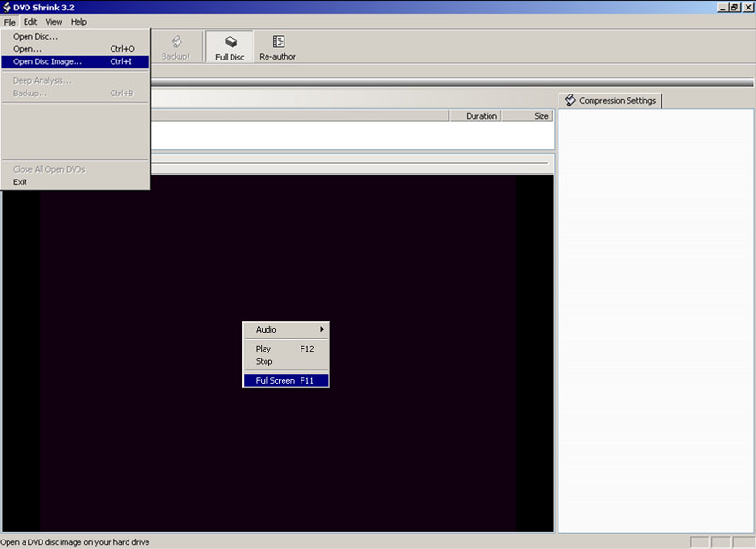Open the File menu
Screen dimensions: 756x549
tap(9, 22)
